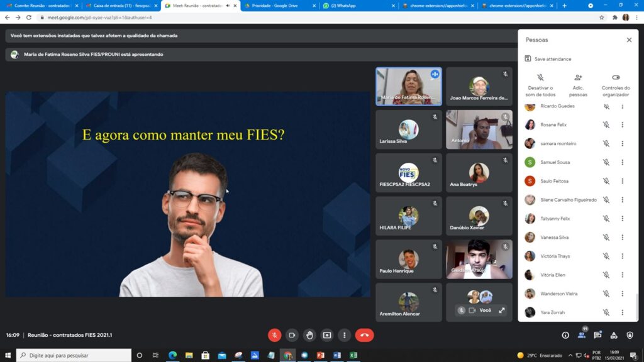
Task: Close the Pessoas panel
Action: 629,40
